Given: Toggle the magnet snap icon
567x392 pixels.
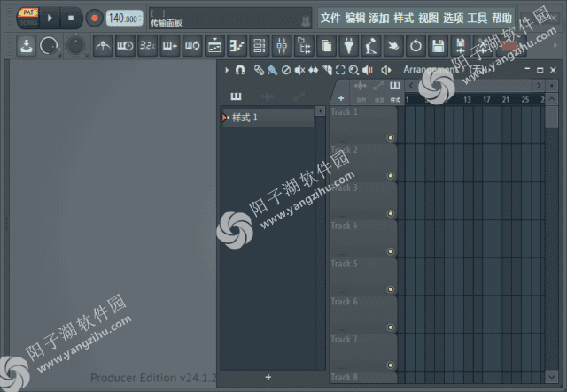Looking at the screenshot, I should click(x=240, y=70).
